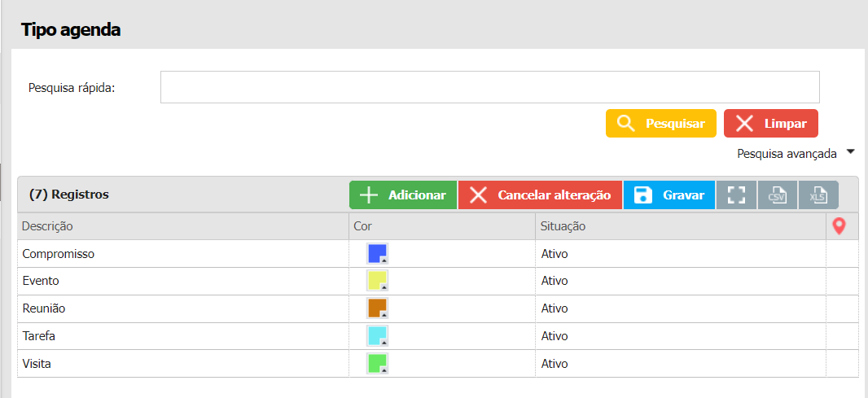Click the Pesquisar button
Viewport: 868px width, 398px height.
click(660, 124)
